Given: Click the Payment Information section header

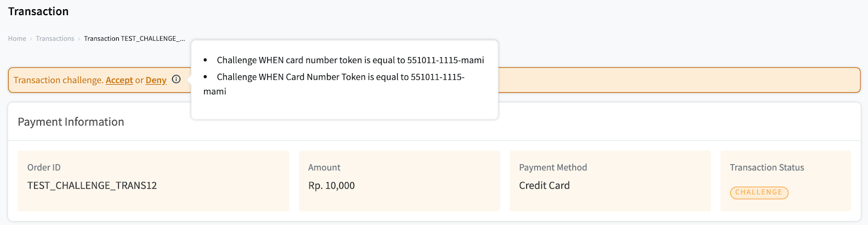Looking at the screenshot, I should click(71, 122).
